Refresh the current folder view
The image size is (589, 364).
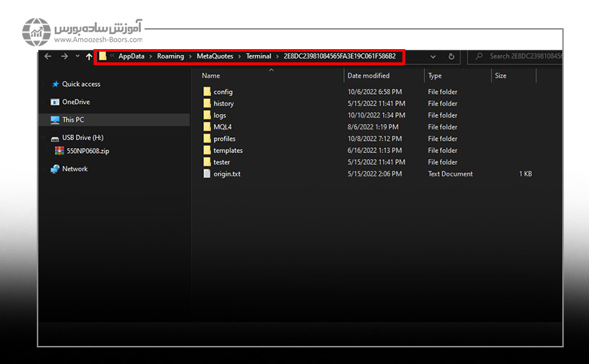click(x=452, y=56)
